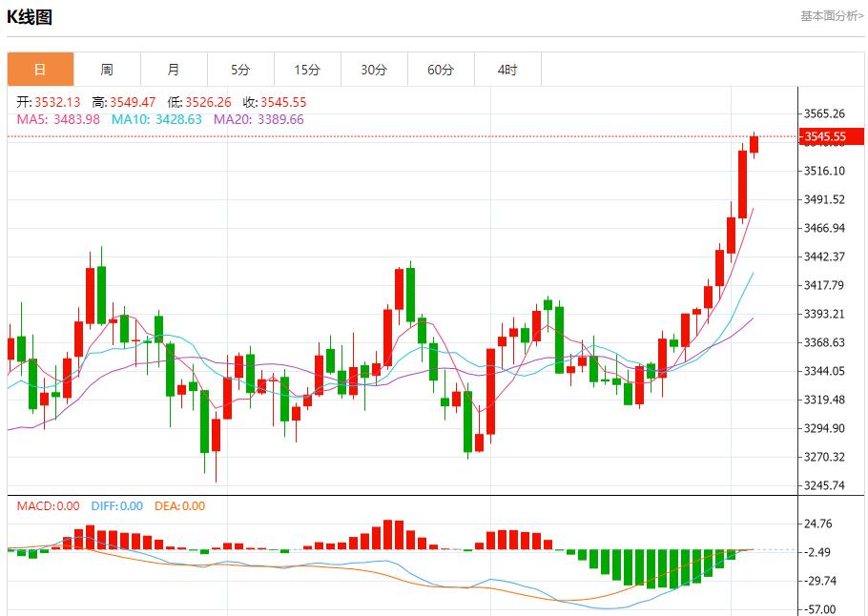
Task: Select the 30分 timeframe
Action: coord(373,69)
